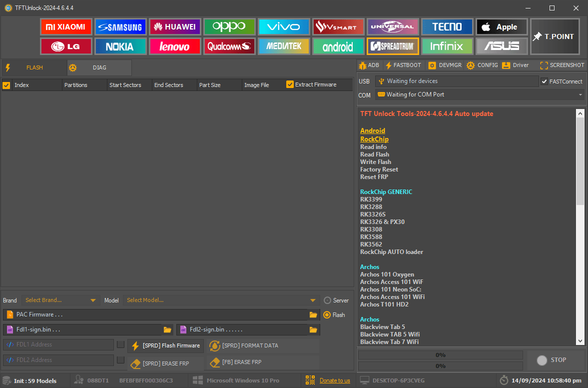The width and height of the screenshot is (588, 388).
Task: Switch to the DIAG tab
Action: 99,67
